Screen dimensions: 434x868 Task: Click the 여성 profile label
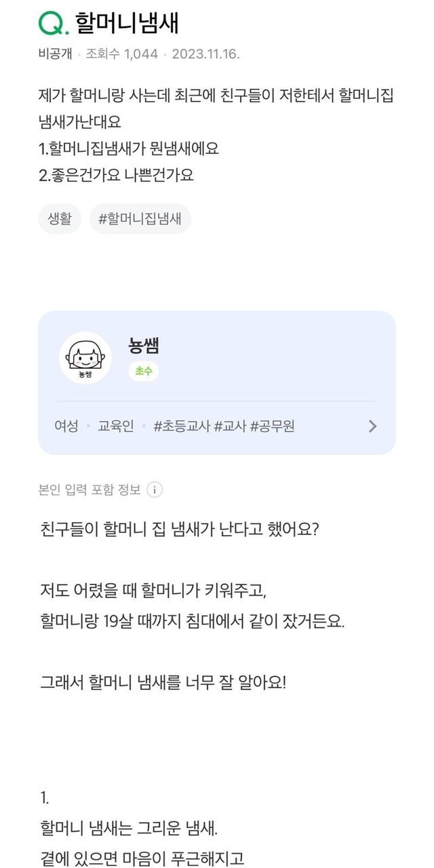pos(66,427)
